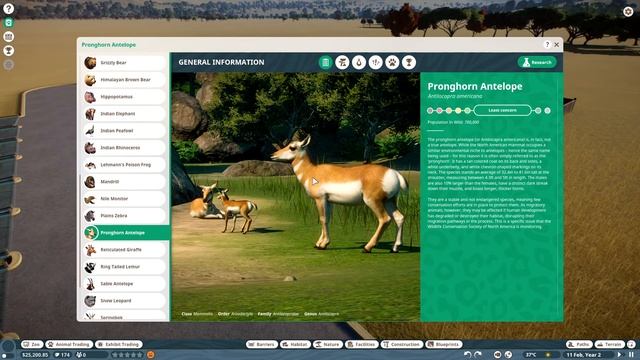The image size is (640, 360).
Task: Choose Sable Antelope from the list
Action: pos(124,284)
